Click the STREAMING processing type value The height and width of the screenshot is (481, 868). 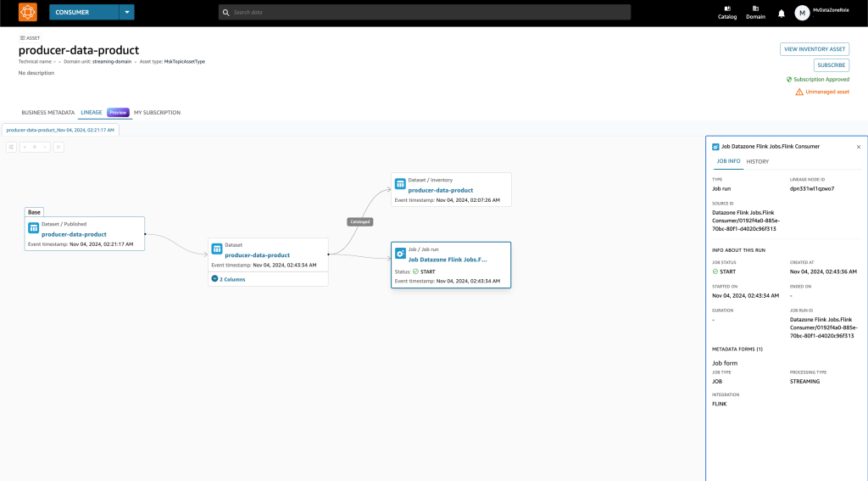tap(804, 382)
